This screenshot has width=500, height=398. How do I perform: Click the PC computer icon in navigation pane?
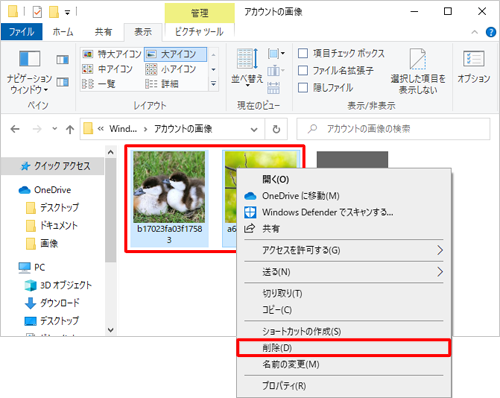[24, 268]
